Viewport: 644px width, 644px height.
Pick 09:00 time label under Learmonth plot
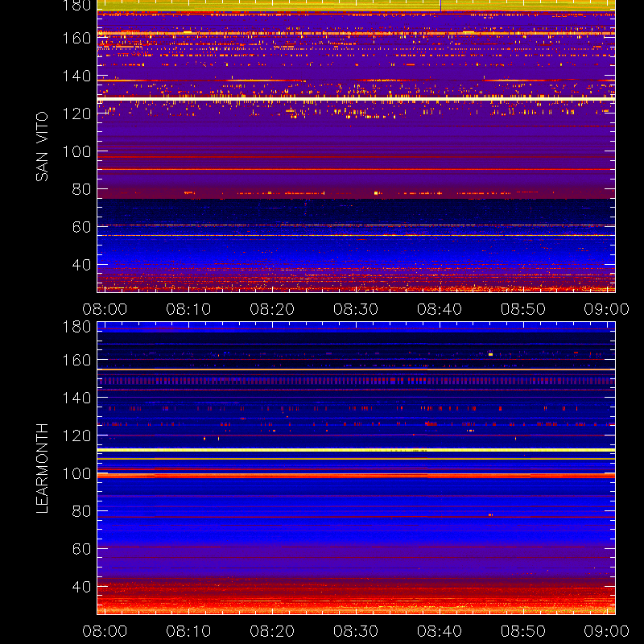(x=607, y=631)
